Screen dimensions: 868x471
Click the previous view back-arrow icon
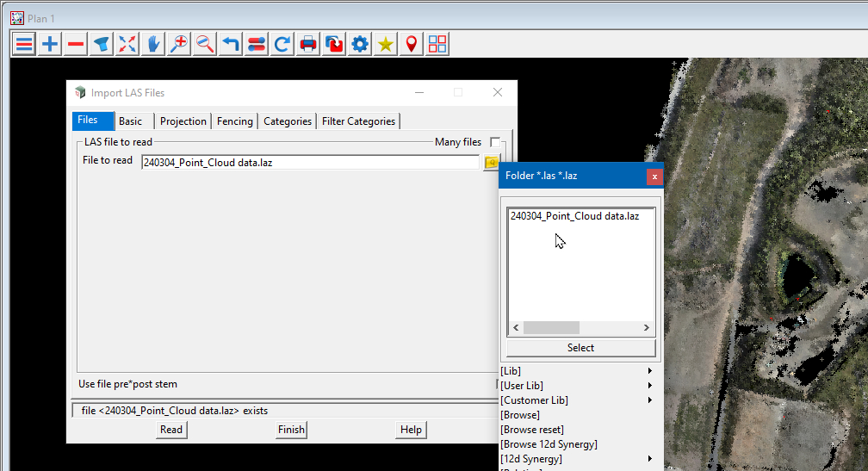230,44
